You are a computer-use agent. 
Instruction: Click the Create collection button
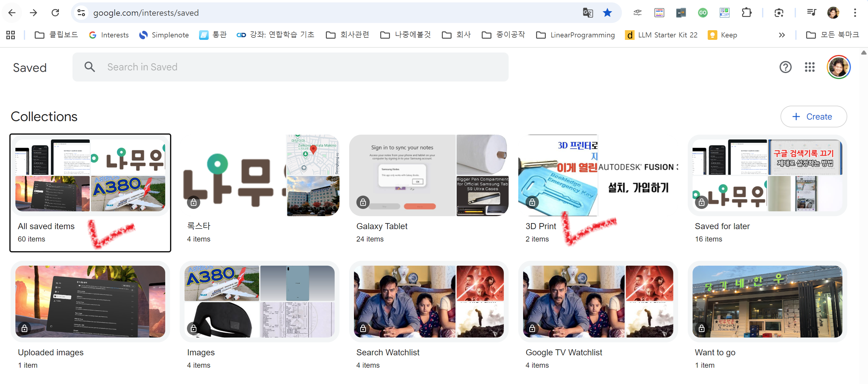813,117
